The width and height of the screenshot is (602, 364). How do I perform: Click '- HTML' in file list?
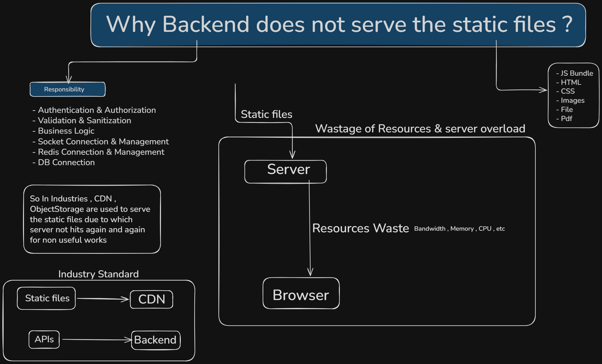pyautogui.click(x=569, y=82)
